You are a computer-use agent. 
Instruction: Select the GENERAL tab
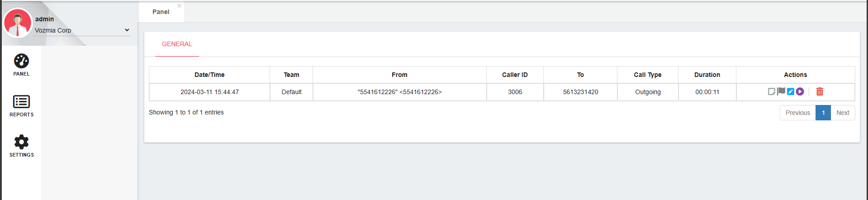[177, 44]
